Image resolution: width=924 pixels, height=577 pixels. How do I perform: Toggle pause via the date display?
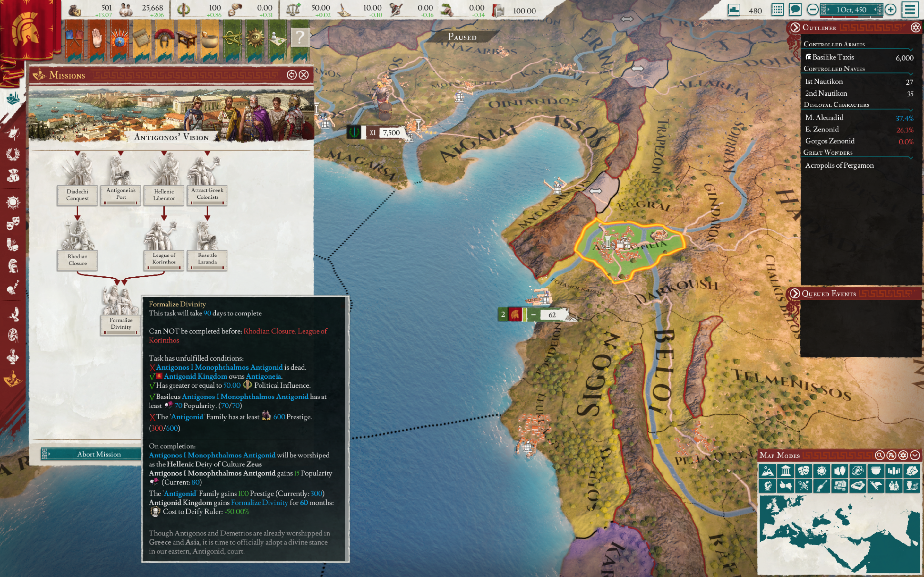[x=851, y=10]
